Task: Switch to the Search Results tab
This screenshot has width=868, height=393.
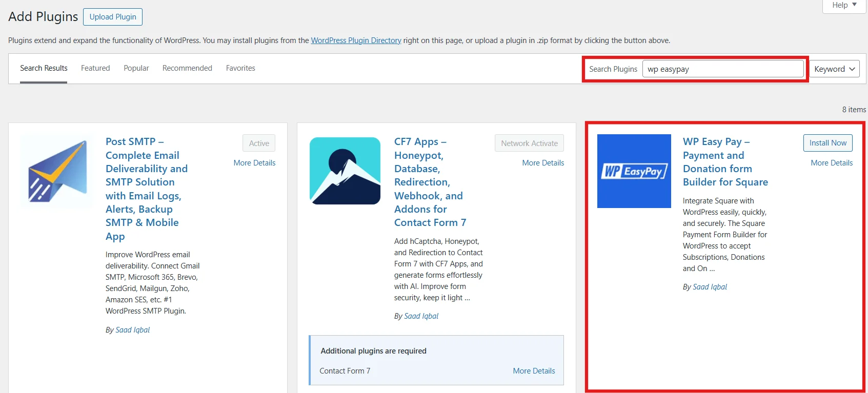Action: click(44, 68)
